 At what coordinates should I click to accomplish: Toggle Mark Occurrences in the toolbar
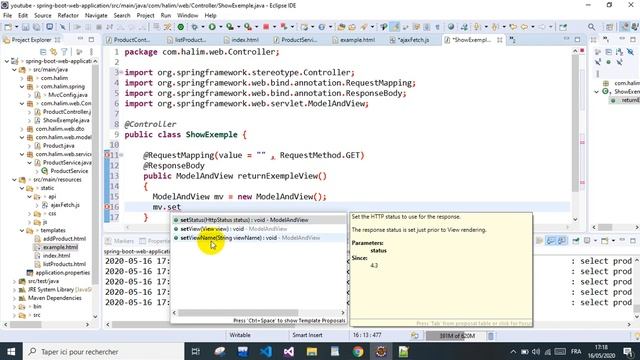point(394,27)
